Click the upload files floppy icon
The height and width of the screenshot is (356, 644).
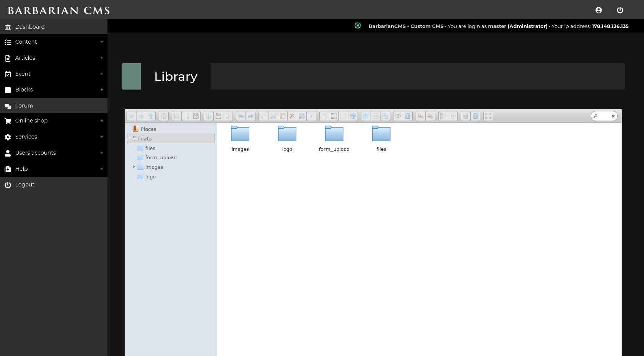(x=196, y=116)
